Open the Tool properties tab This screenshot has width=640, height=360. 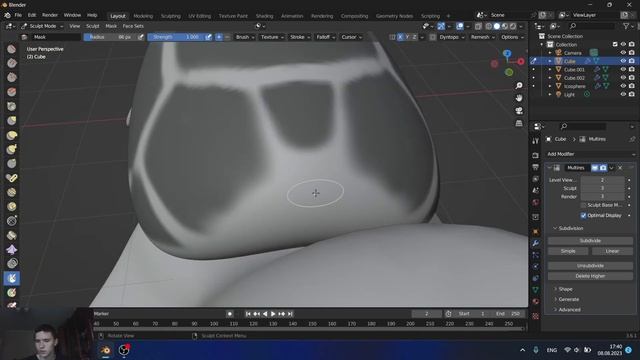(536, 141)
